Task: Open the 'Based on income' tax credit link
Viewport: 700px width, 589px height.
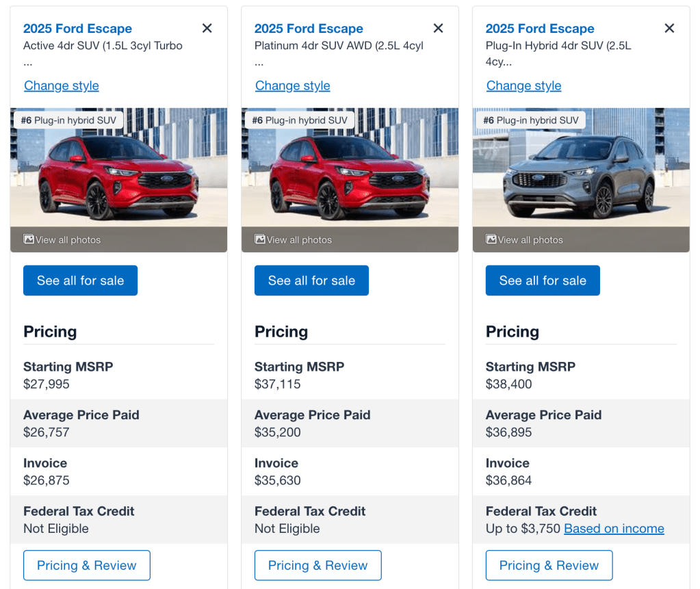Action: [614, 529]
